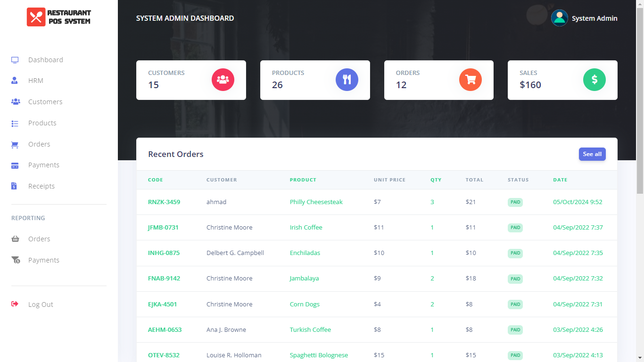Click the HRM person icon
Screen dimensions: 644x362
coord(15,81)
